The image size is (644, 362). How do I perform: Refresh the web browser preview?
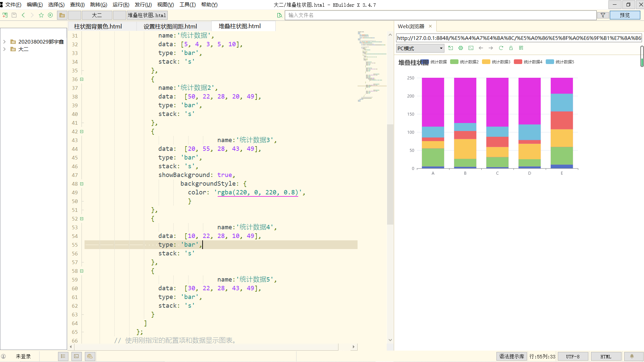(501, 48)
